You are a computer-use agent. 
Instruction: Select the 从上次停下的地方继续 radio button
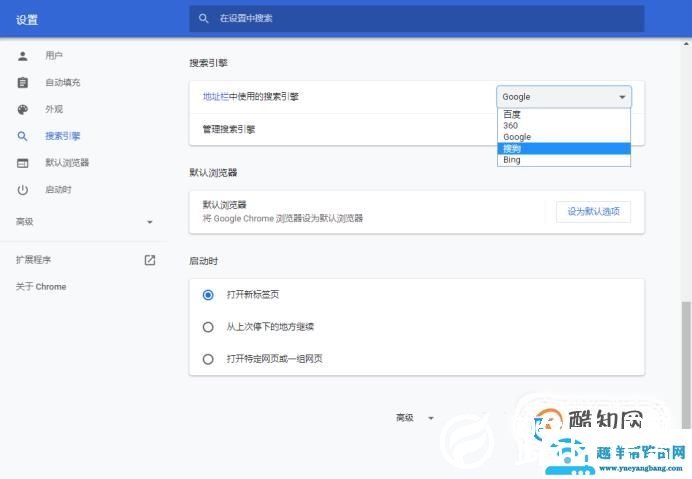click(x=208, y=327)
